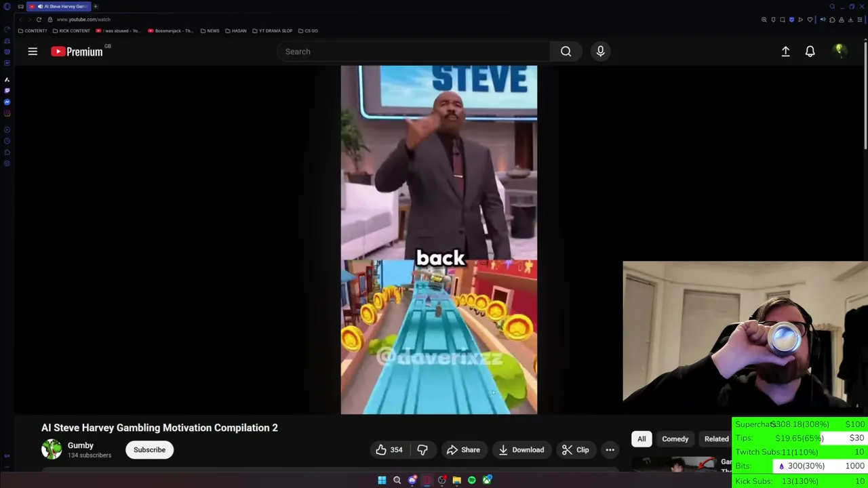Switch to the AI Steve Harvey tab
Viewport: 868px width, 488px height.
point(58,7)
